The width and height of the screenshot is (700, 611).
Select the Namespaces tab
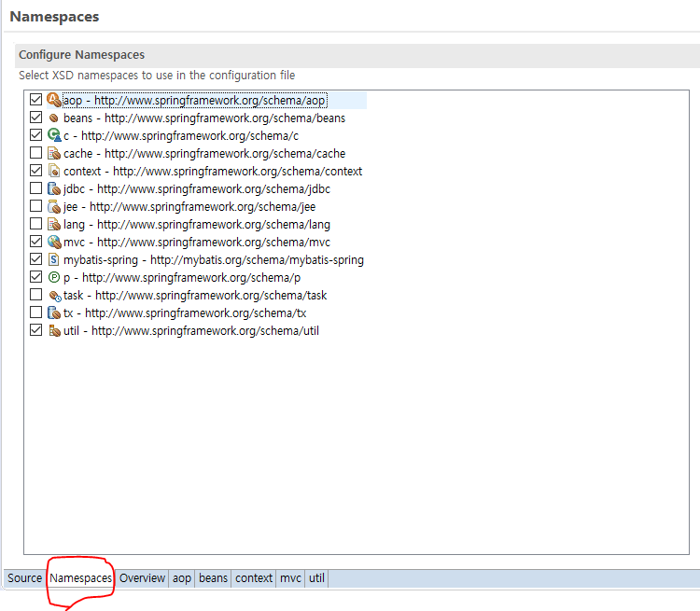tap(81, 578)
